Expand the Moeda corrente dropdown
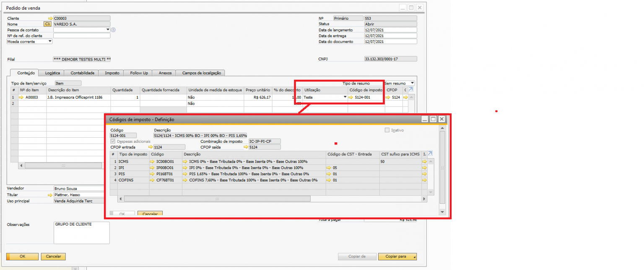644x270 pixels. point(50,42)
